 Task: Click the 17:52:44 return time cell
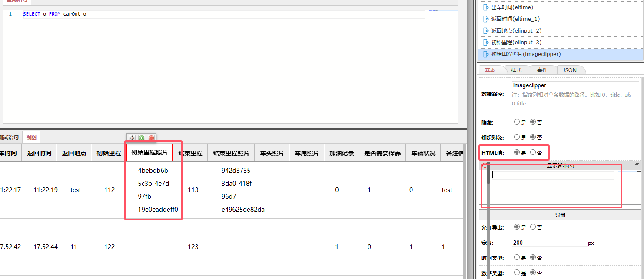46,247
